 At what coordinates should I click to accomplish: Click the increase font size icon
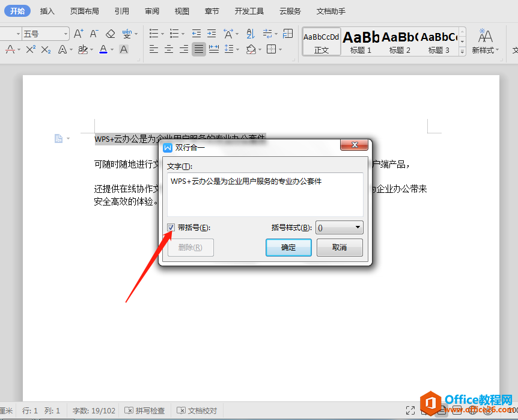pos(78,34)
